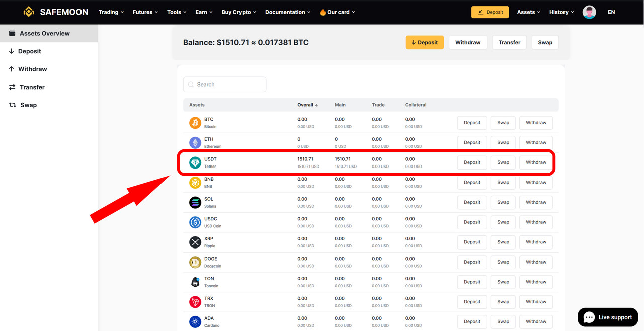Click the USDT overall value 1510.71

click(305, 159)
